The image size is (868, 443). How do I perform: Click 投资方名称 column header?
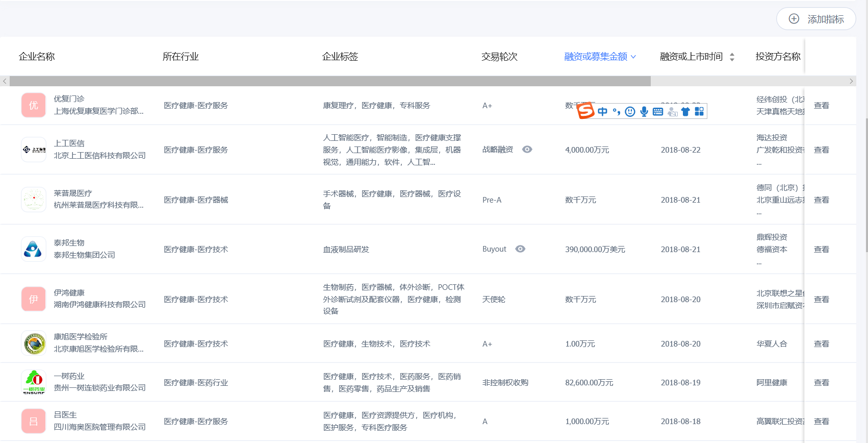pos(778,57)
